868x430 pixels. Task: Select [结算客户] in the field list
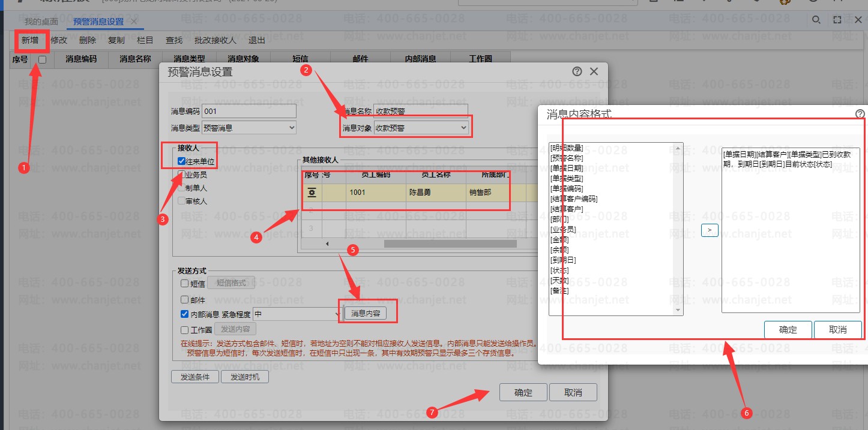[x=567, y=209]
